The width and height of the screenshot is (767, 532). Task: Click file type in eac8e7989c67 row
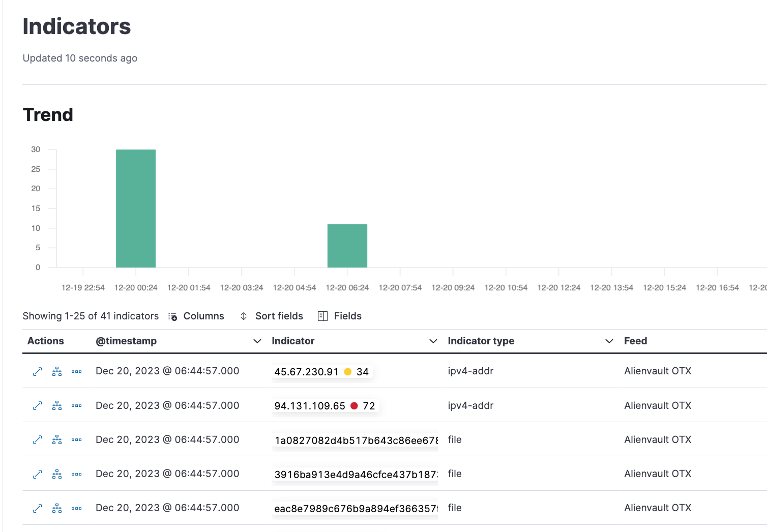(x=455, y=508)
